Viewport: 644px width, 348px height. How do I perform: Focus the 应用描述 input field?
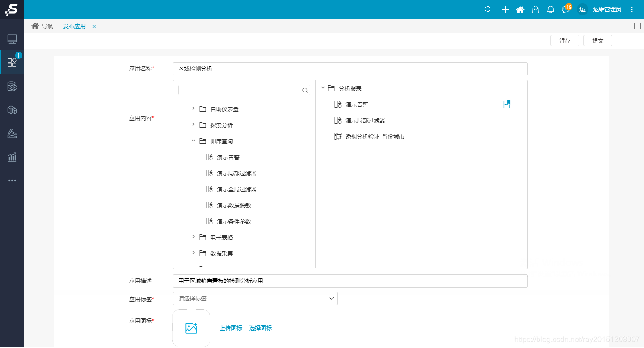pos(350,281)
